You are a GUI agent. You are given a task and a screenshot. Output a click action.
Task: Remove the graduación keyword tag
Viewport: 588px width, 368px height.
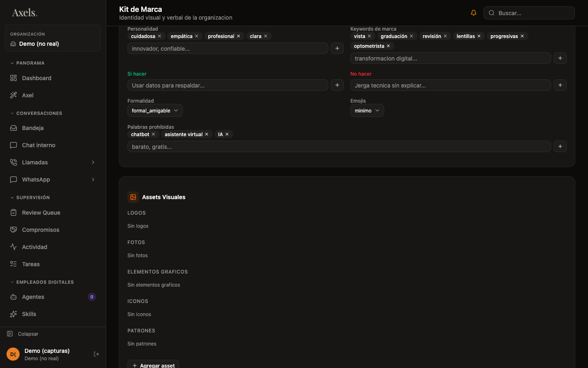point(411,36)
